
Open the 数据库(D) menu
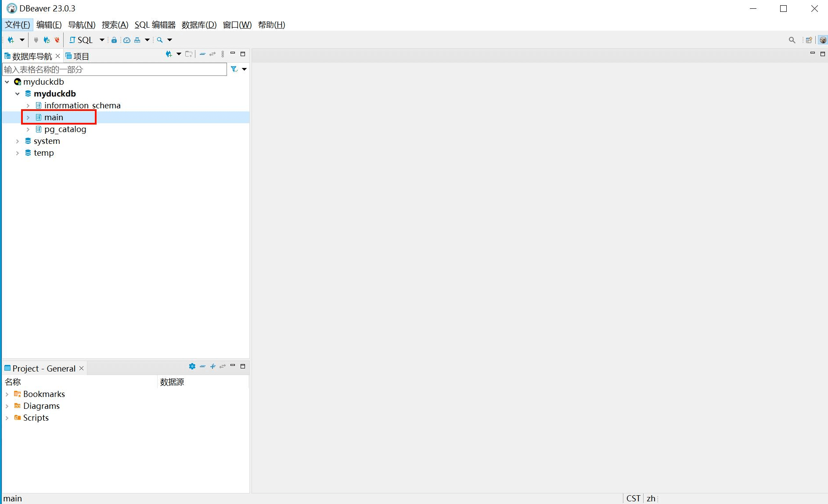(199, 25)
